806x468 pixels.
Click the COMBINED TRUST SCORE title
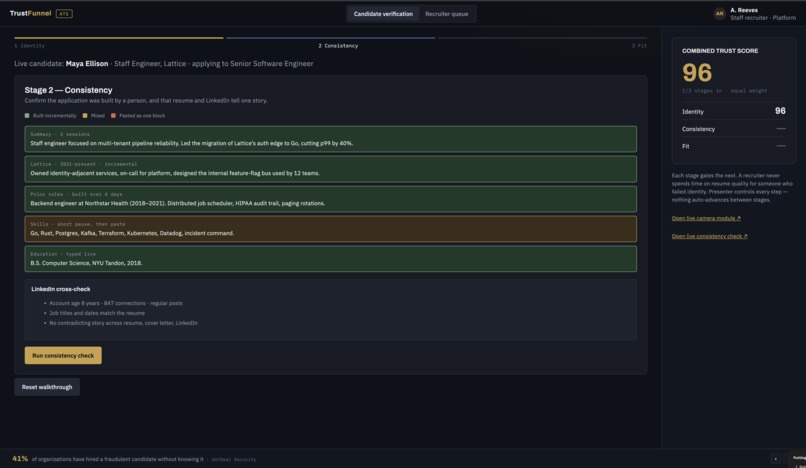(720, 51)
